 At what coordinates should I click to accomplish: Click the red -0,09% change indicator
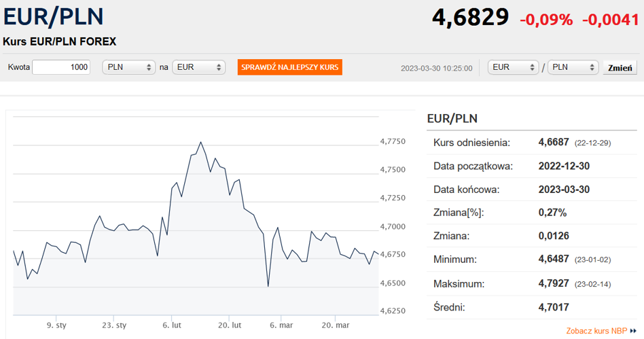click(546, 20)
